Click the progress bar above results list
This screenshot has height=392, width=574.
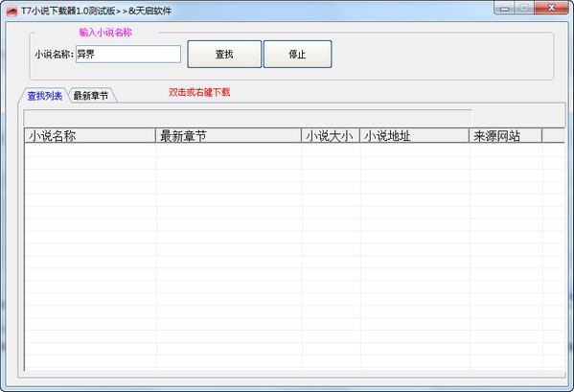click(247, 118)
